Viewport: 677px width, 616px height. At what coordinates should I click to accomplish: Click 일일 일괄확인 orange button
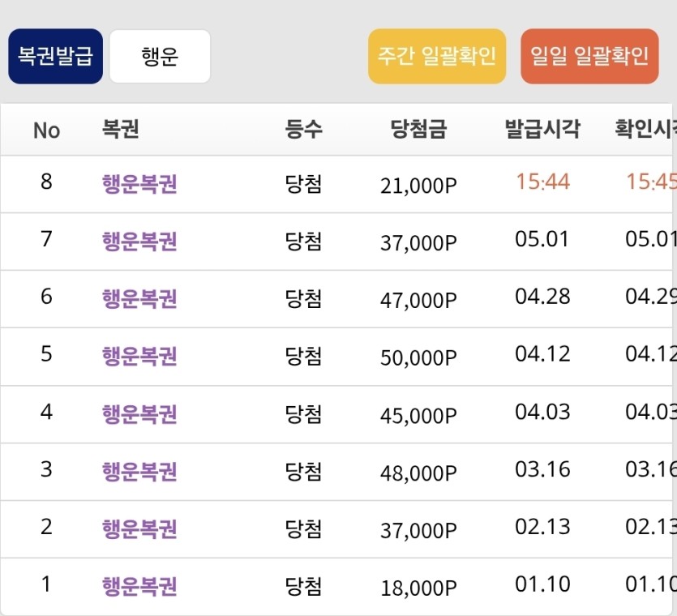pyautogui.click(x=589, y=56)
